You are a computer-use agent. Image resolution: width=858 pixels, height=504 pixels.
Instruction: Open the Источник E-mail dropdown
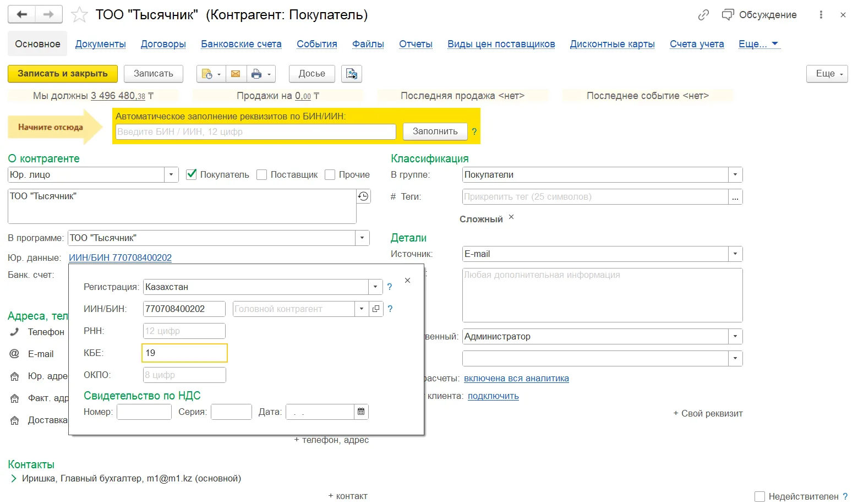coord(735,254)
